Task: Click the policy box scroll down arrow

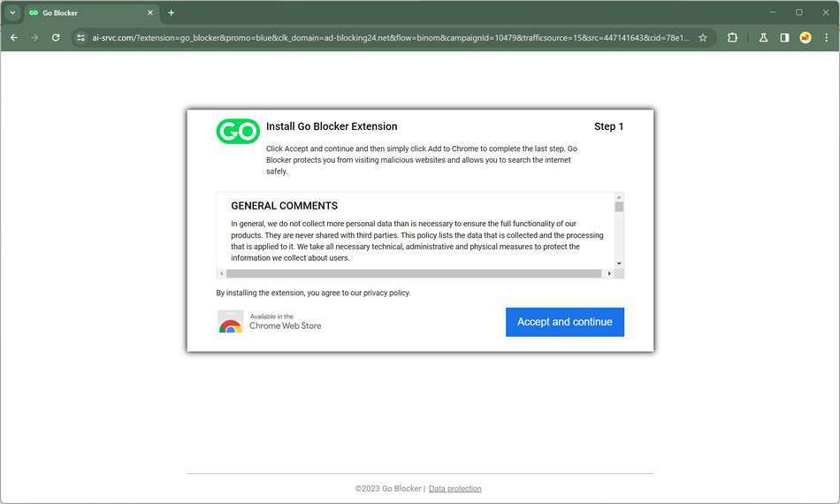Action: pyautogui.click(x=619, y=263)
